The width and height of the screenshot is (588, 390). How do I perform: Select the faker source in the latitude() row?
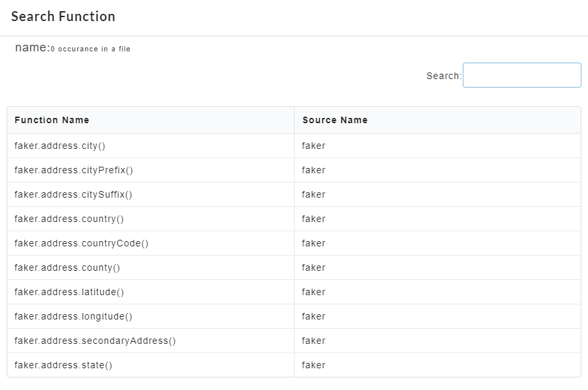314,292
